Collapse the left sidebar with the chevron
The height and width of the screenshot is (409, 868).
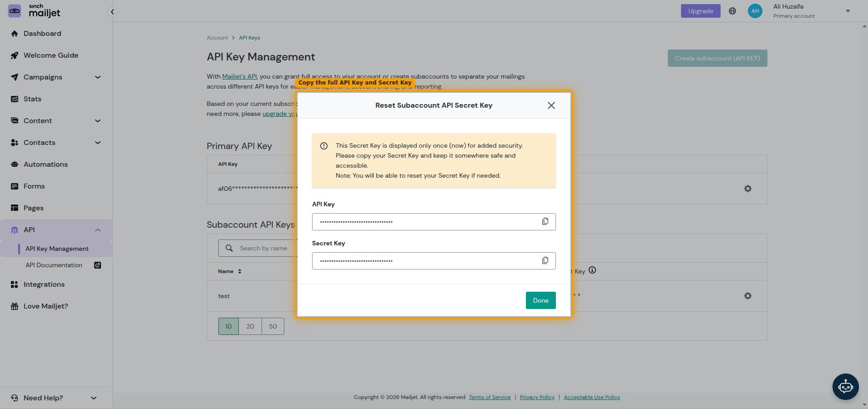[x=112, y=12]
